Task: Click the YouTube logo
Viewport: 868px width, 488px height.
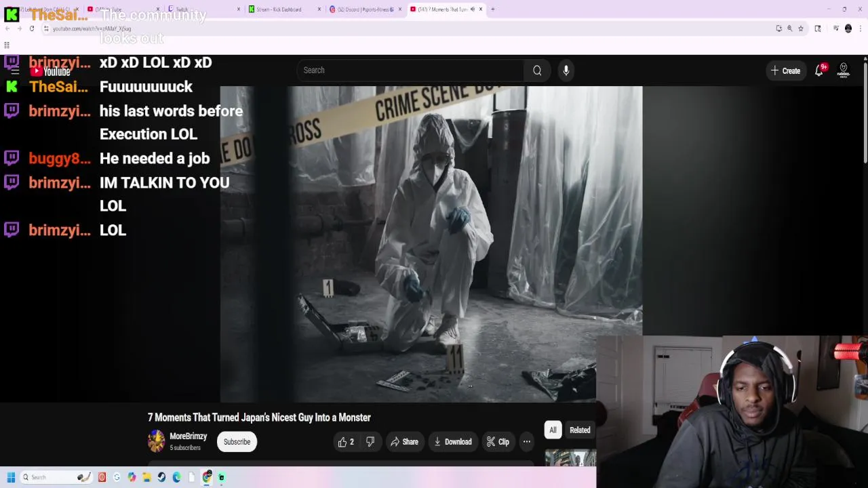Action: [51, 71]
